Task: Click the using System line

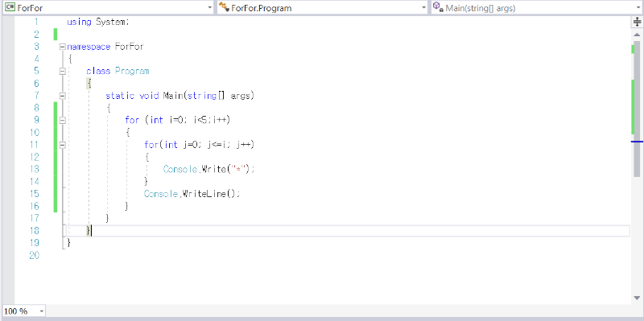Action: click(97, 22)
